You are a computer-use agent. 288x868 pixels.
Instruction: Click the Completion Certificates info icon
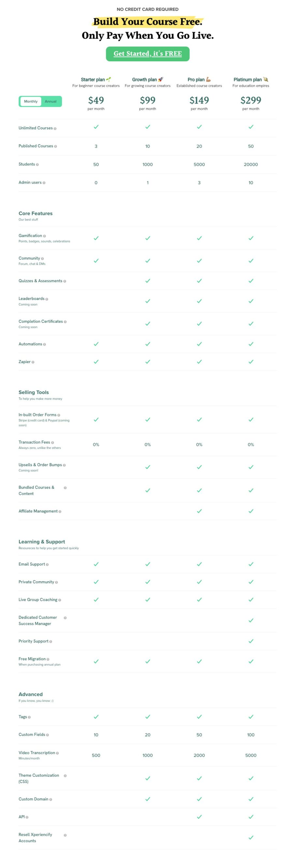pos(65,322)
